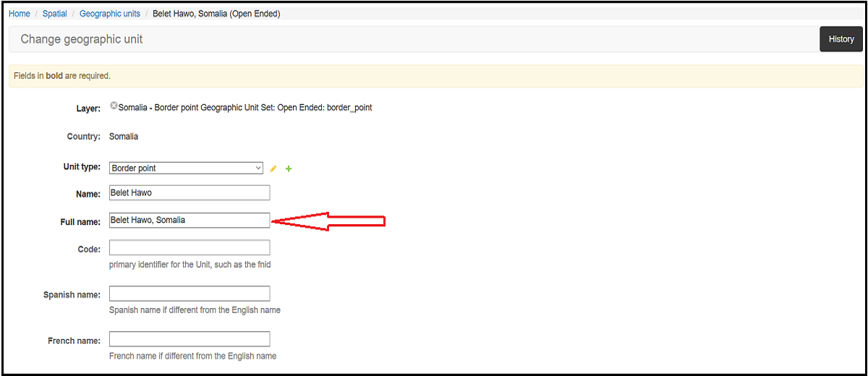Open the Unit type dropdown
This screenshot has width=868, height=376.
point(187,168)
